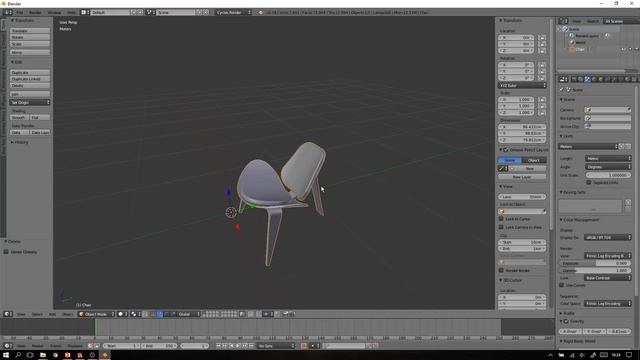Open the No Sync playback dropdown
Viewport: 640px width, 360px height.
pyautogui.click(x=276, y=346)
